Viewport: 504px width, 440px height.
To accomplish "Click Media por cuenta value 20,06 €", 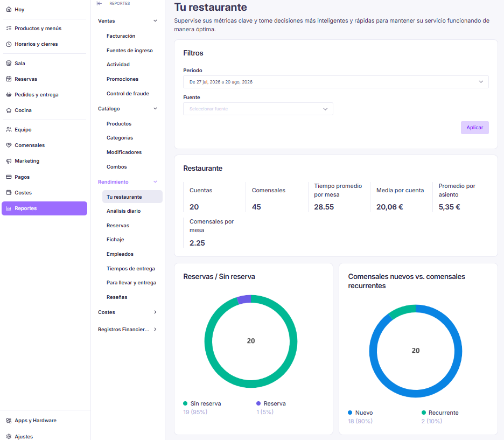I will point(389,207).
